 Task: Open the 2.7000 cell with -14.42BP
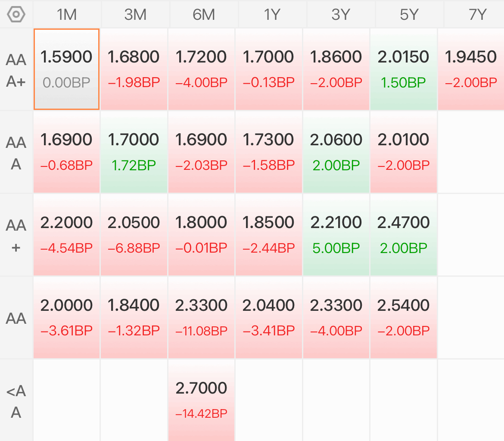coord(201,400)
